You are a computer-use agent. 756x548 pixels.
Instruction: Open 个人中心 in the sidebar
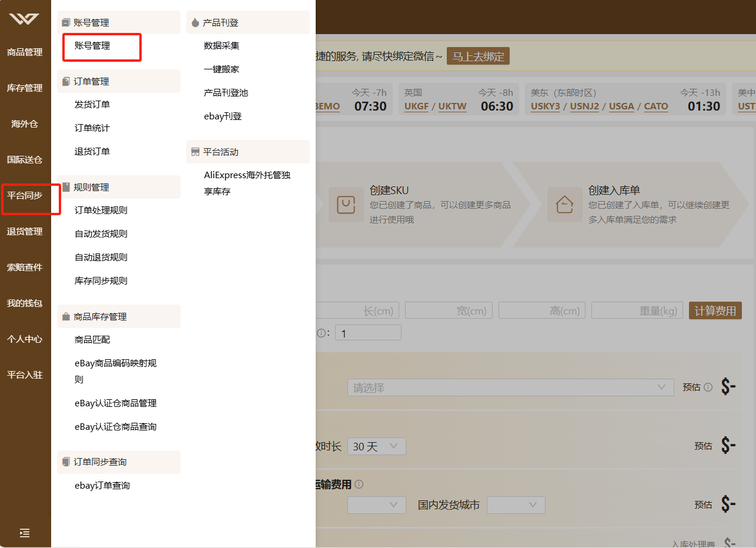point(25,339)
